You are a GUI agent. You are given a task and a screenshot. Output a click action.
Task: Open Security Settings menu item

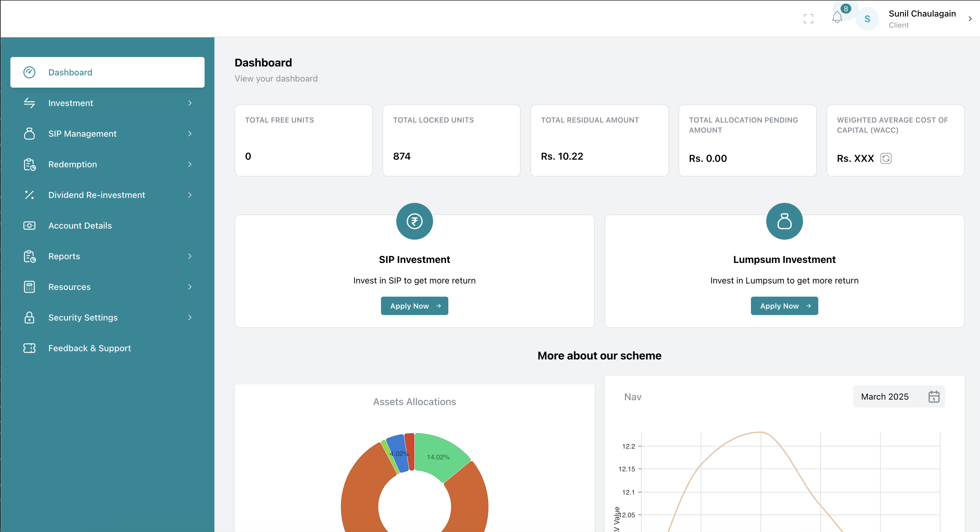(107, 317)
